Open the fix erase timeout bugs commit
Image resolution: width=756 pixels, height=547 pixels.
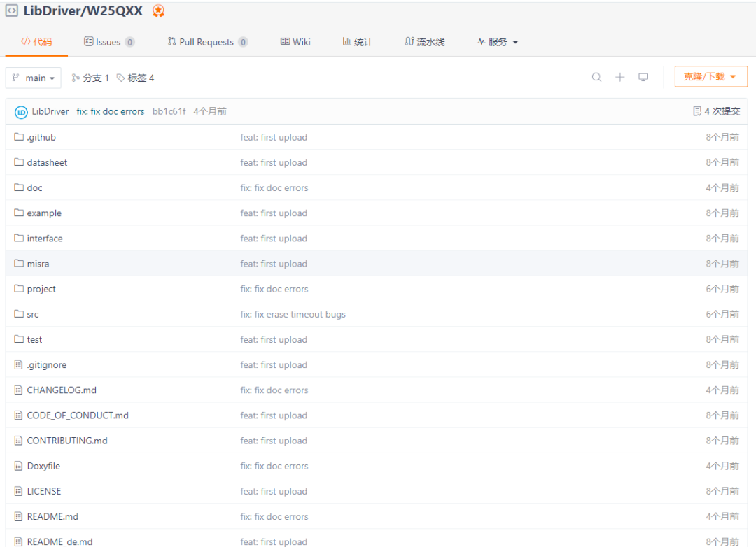click(x=293, y=314)
